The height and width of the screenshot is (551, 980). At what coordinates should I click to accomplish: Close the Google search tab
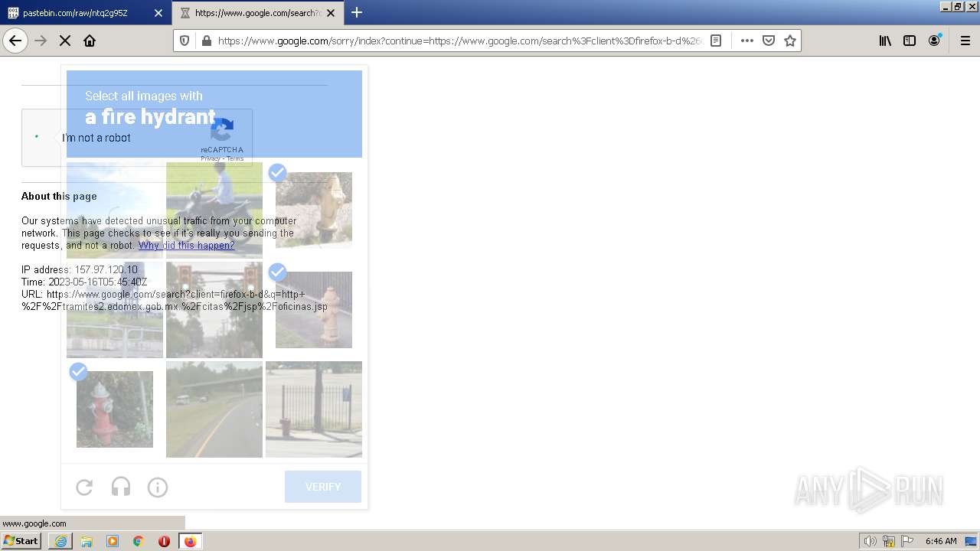331,13
